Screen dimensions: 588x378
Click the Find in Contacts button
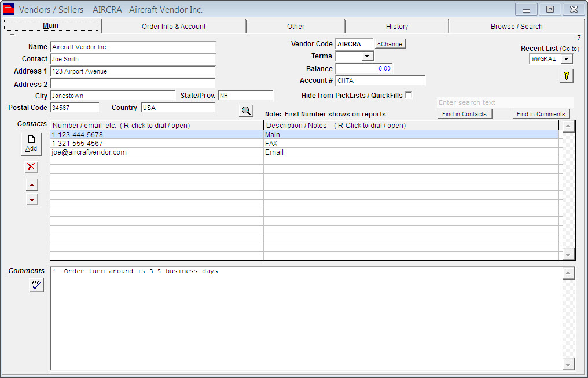click(464, 114)
